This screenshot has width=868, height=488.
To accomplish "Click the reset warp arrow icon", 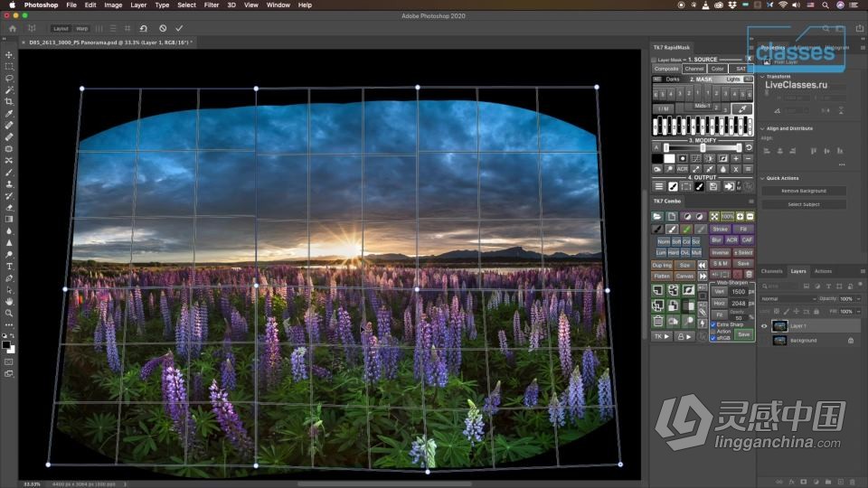I will tap(144, 29).
